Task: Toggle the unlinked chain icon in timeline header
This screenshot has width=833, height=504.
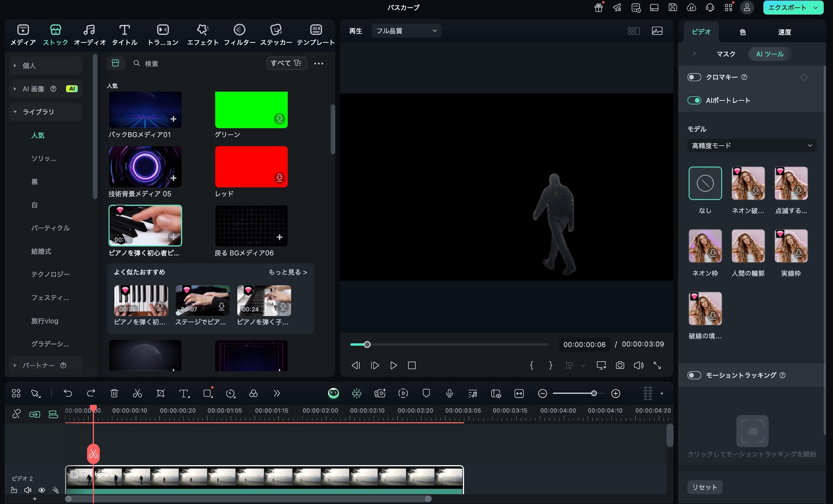Action: [16, 414]
